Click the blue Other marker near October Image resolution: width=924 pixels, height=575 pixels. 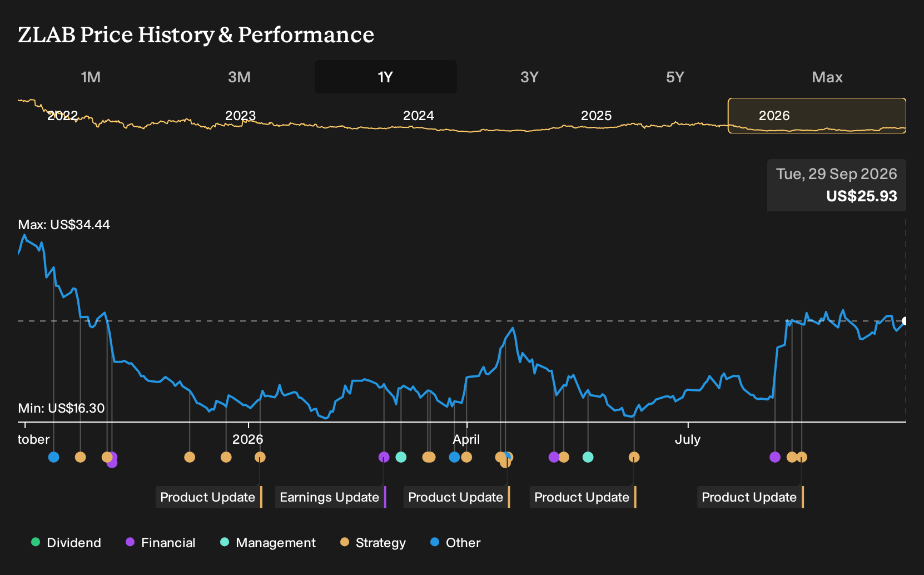[x=53, y=457]
